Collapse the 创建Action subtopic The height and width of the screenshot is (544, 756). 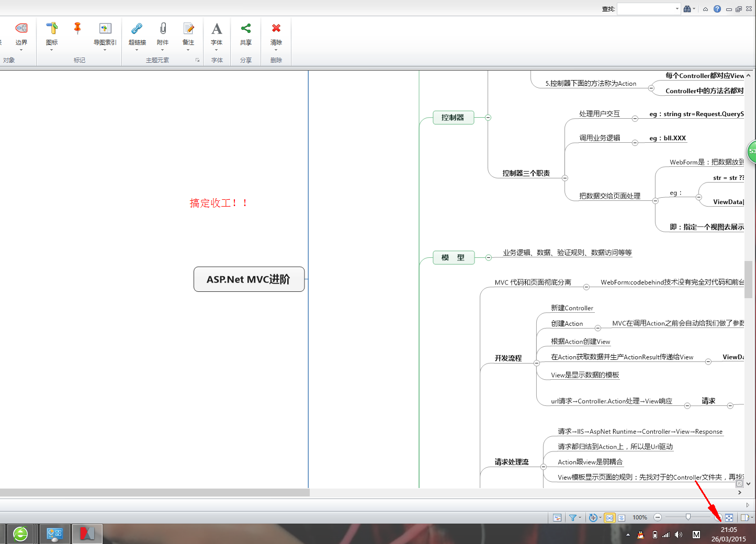[598, 328]
